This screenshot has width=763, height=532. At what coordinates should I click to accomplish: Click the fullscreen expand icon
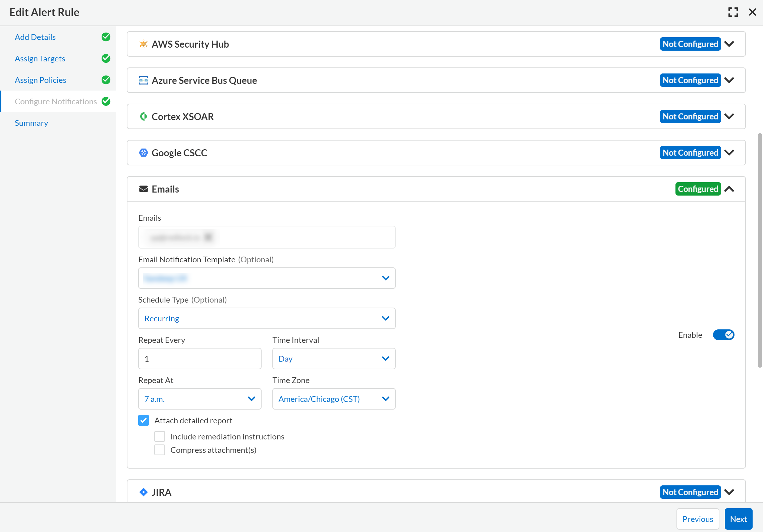coord(733,12)
